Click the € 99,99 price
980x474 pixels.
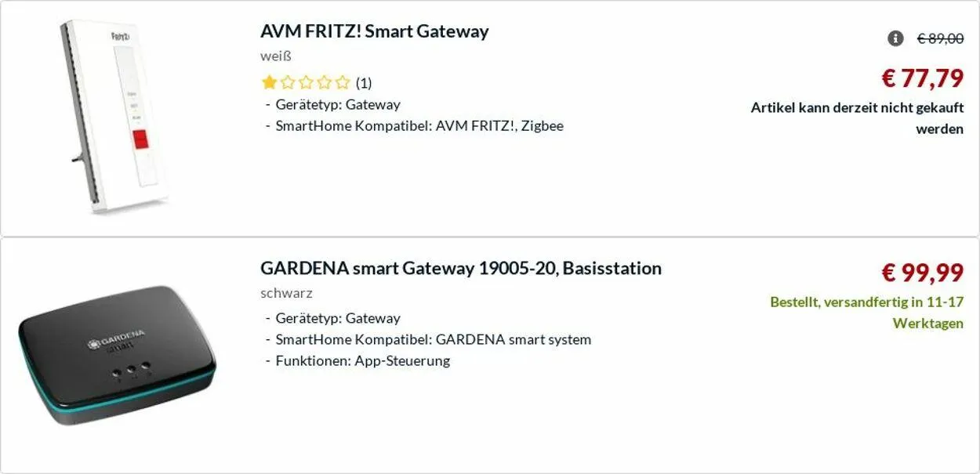pos(922,272)
